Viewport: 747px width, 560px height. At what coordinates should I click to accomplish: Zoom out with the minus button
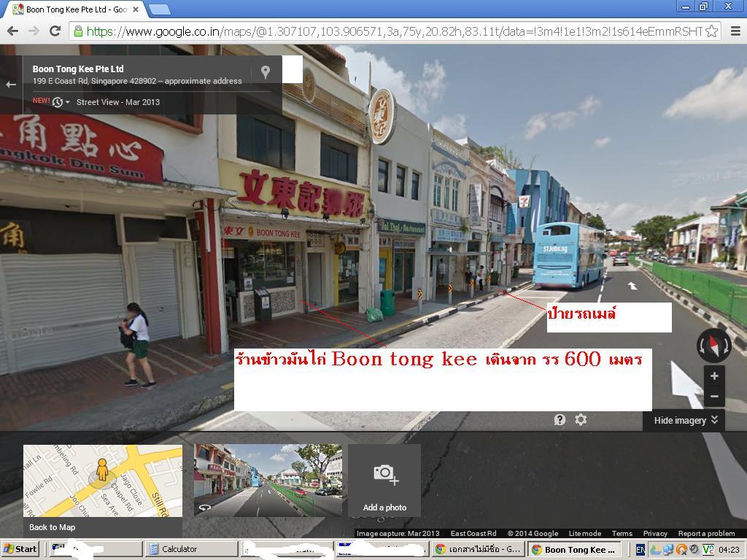pos(714,396)
